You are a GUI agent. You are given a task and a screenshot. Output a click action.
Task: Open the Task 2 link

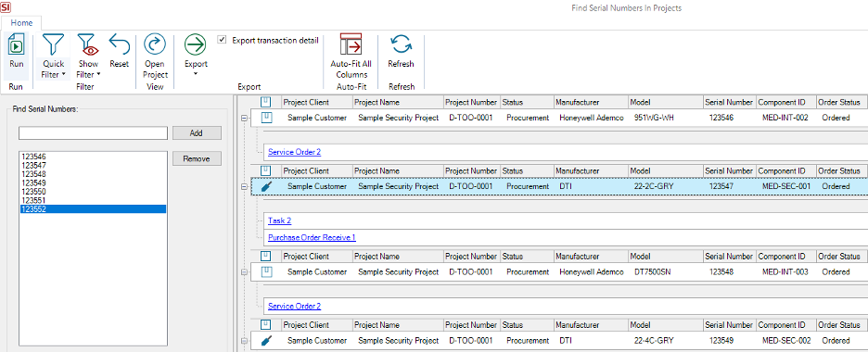(x=279, y=220)
